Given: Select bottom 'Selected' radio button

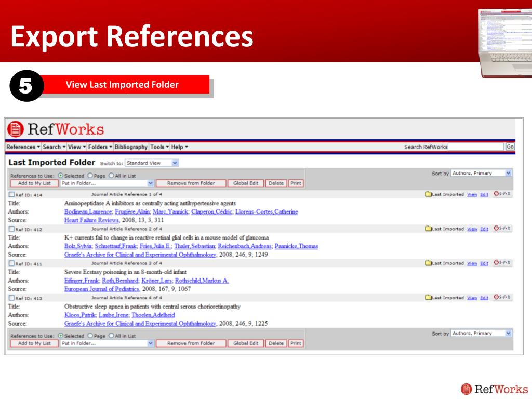Looking at the screenshot, I should click(x=61, y=336).
